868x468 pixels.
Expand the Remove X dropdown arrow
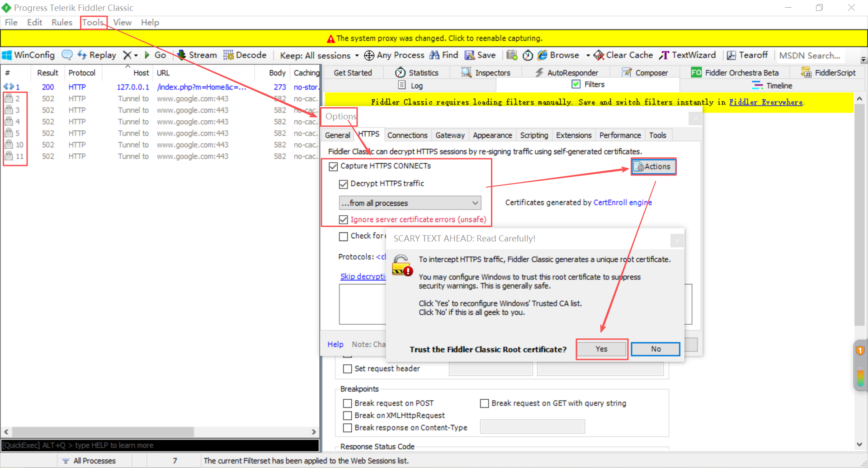point(136,56)
